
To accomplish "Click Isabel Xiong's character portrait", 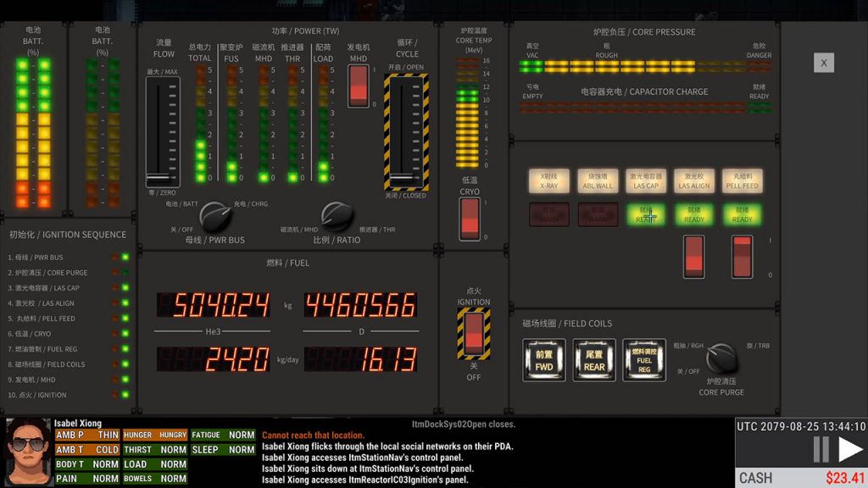I will 29,451.
